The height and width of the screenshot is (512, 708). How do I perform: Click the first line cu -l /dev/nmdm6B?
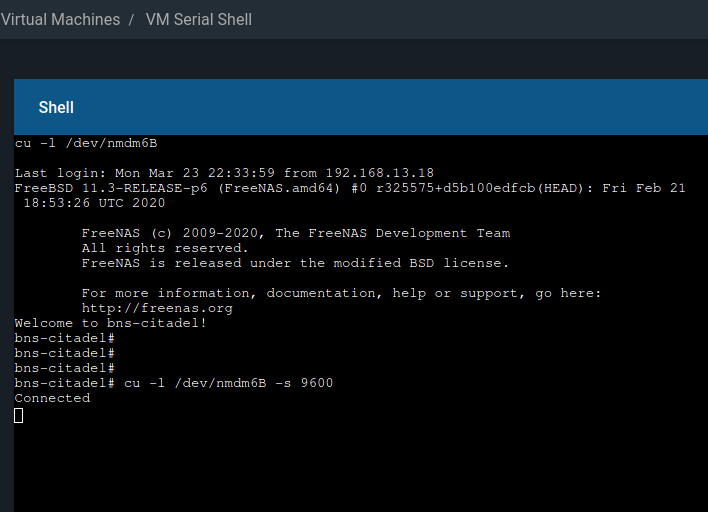tap(86, 143)
